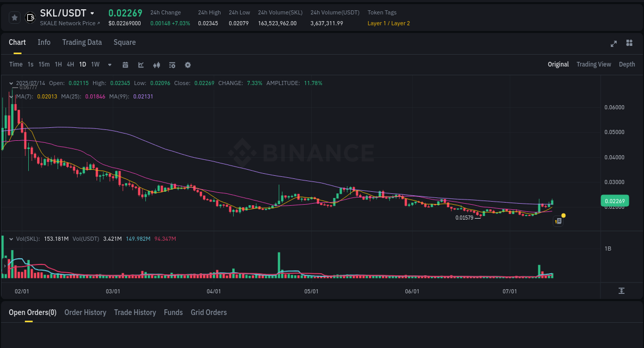Open the Trade History tab
Image resolution: width=644 pixels, height=348 pixels.
coord(135,312)
